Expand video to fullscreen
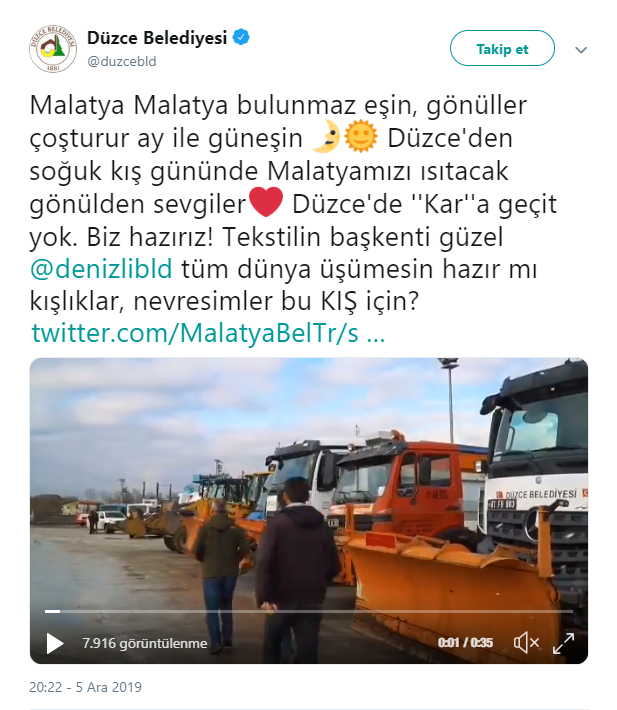 (x=564, y=643)
